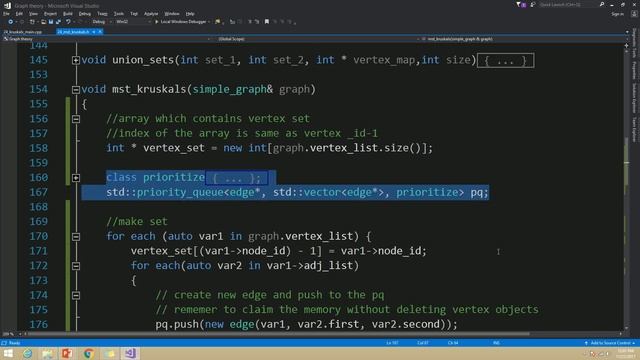
Task: Click vertex_set on line 158
Action: 174,148
